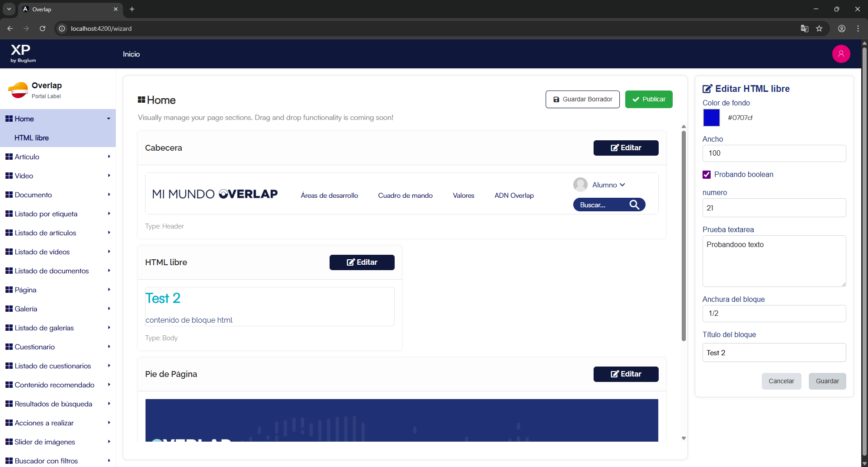
Task: Reload the page with the refresh icon
Action: click(x=42, y=29)
